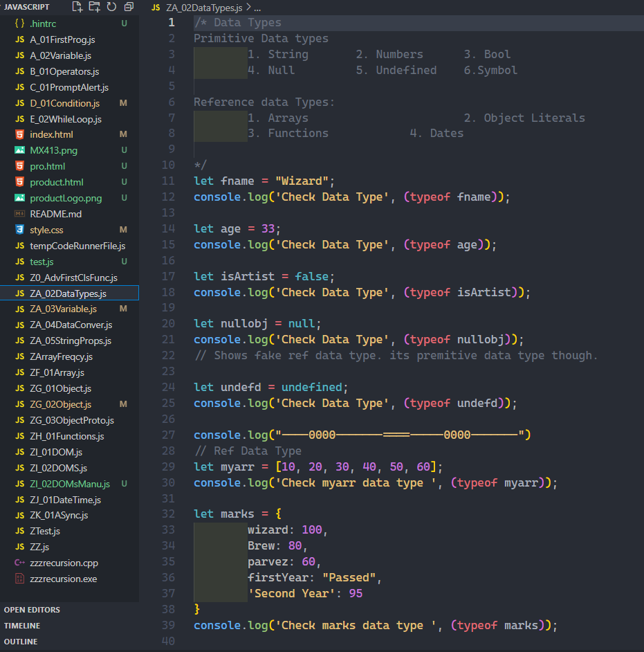Viewport: 644px width, 652px height.
Task: Collapse all folders in Explorer
Action: [129, 7]
